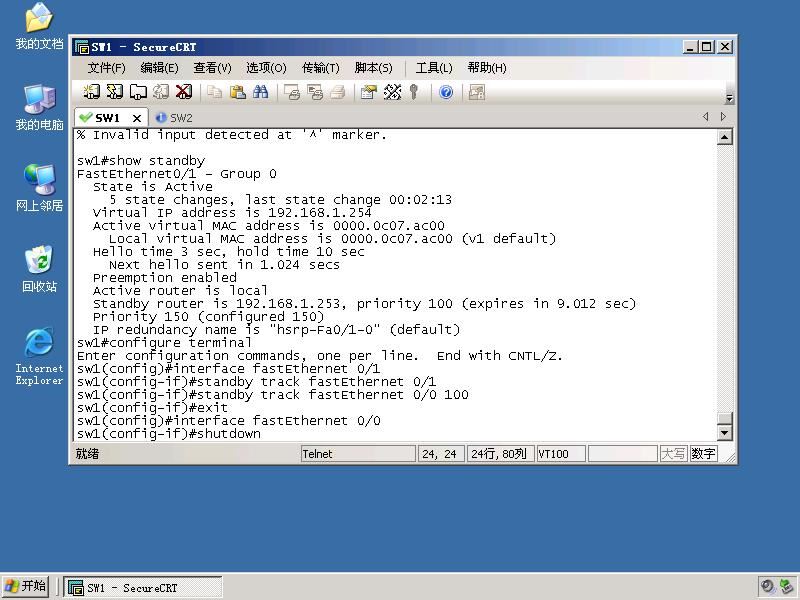Click the Find binoculars icon
The height and width of the screenshot is (600, 800).
(260, 92)
